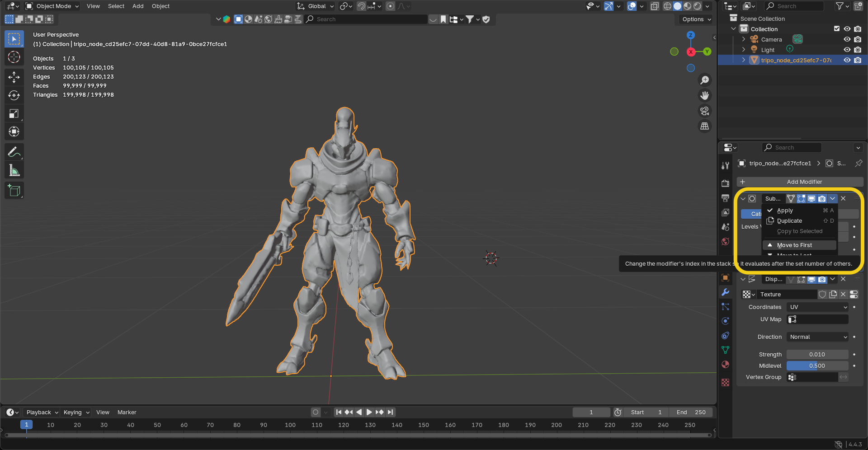Image resolution: width=868 pixels, height=450 pixels.
Task: Select the Measure ruler tool
Action: (x=14, y=171)
